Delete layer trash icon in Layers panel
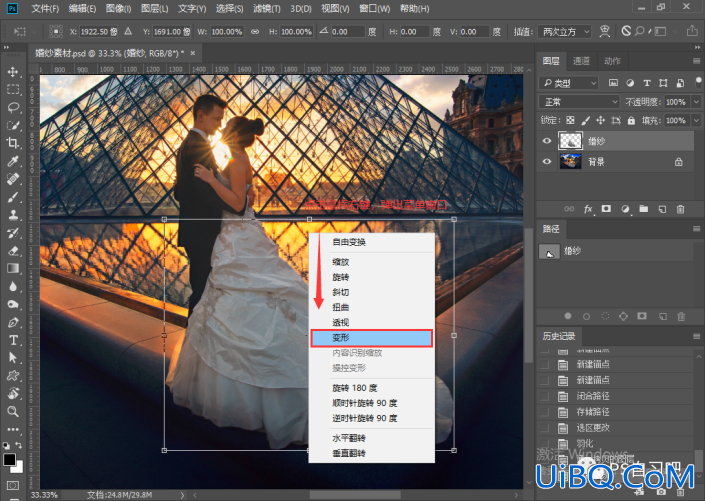 681,209
